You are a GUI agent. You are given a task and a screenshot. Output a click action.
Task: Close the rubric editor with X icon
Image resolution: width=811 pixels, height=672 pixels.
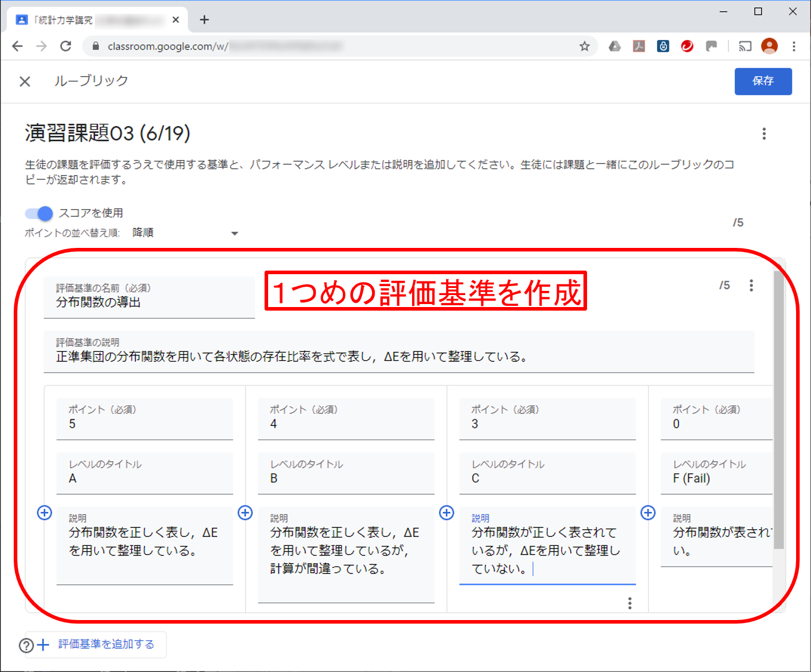(x=24, y=81)
